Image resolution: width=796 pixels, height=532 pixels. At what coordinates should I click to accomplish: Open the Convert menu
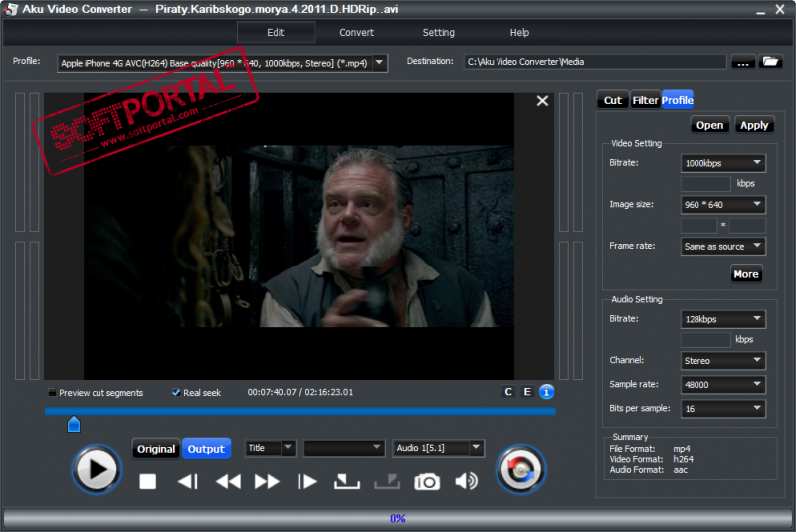[356, 33]
